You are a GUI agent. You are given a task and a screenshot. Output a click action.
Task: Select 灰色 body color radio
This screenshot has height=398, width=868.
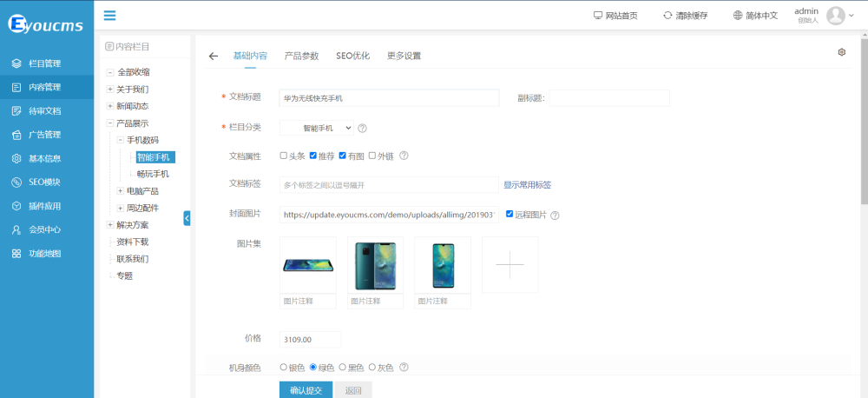point(372,367)
